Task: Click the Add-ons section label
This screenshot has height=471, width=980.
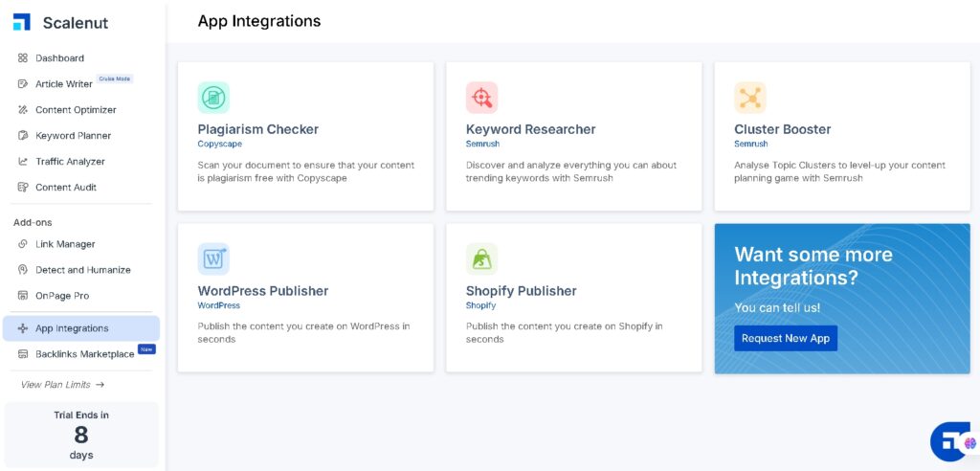Action: [33, 223]
